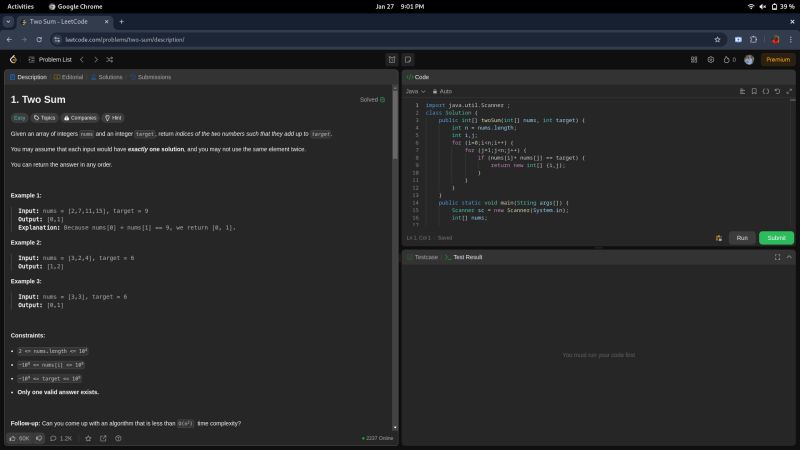Open the feedback question icon
This screenshot has height=450, width=800.
[x=118, y=438]
